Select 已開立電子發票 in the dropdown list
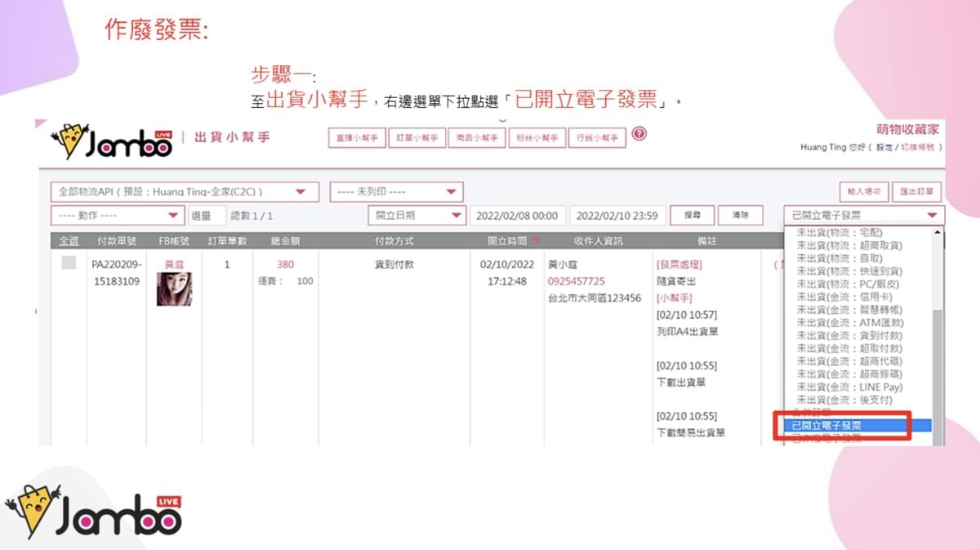 pyautogui.click(x=857, y=426)
